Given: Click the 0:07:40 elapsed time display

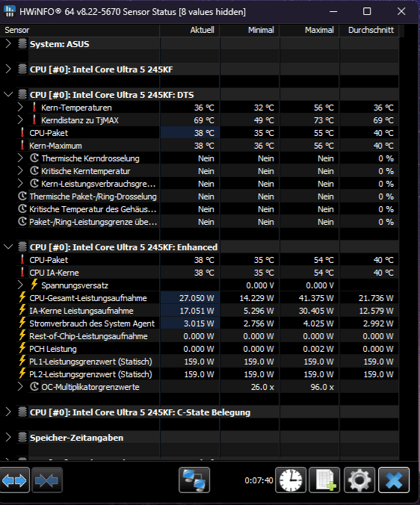Looking at the screenshot, I should point(259,480).
